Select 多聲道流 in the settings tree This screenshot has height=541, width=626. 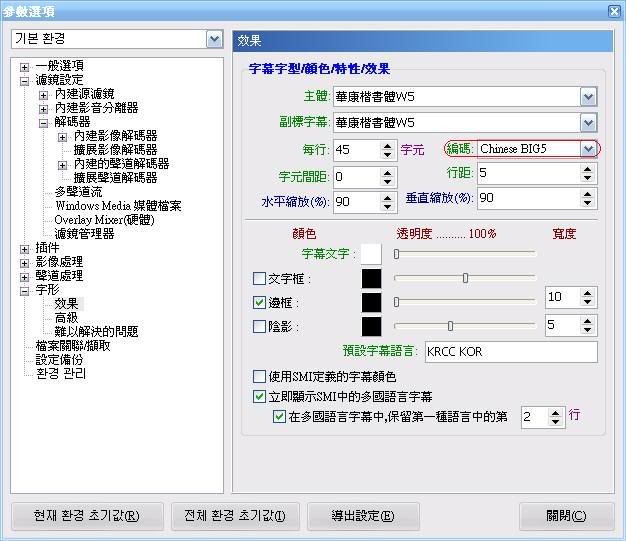click(77, 191)
